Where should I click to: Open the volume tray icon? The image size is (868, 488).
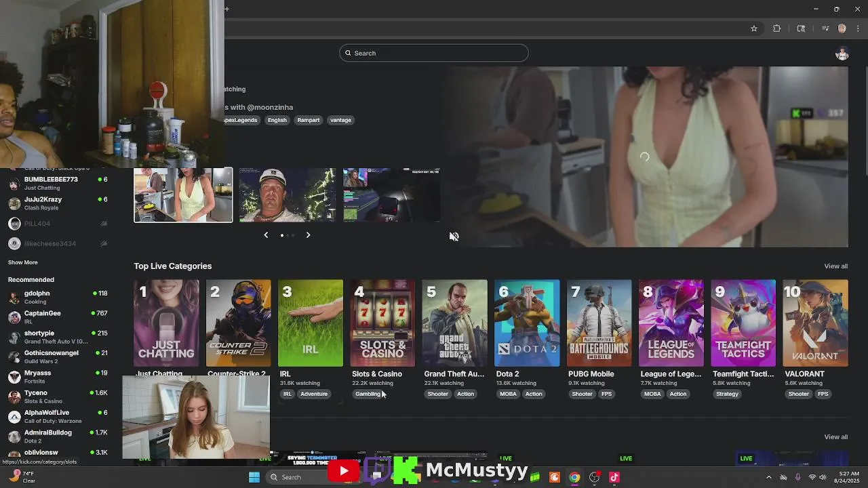(823, 477)
